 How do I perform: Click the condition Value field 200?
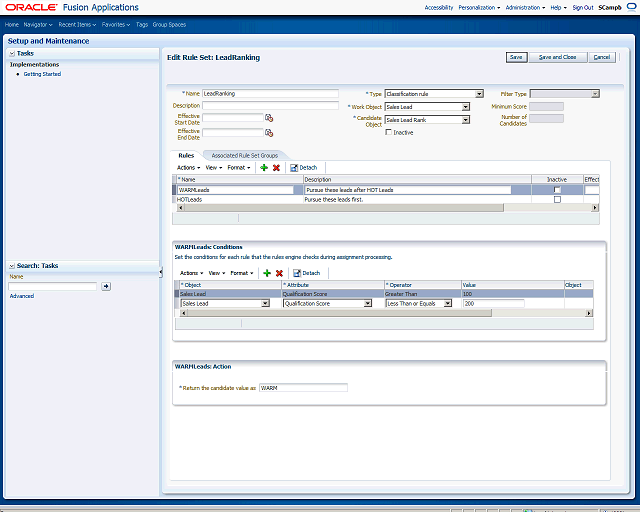[493, 303]
